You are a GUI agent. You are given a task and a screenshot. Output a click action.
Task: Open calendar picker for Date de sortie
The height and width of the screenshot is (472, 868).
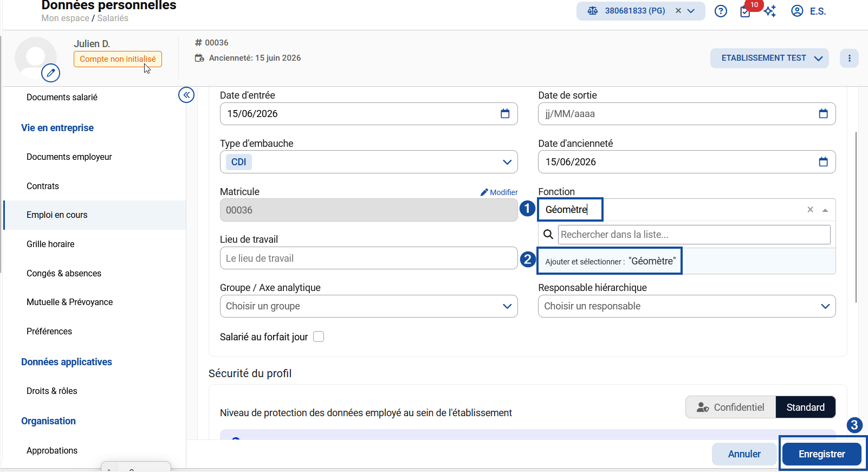(823, 114)
